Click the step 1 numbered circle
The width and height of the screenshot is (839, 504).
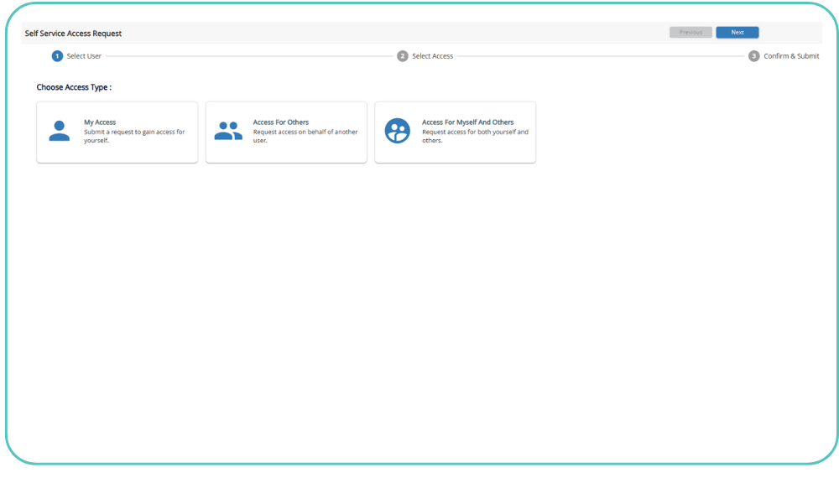[x=57, y=56]
